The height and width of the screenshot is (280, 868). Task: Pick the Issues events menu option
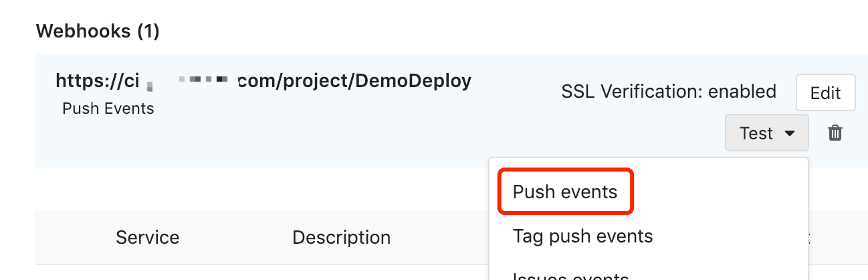pyautogui.click(x=570, y=275)
